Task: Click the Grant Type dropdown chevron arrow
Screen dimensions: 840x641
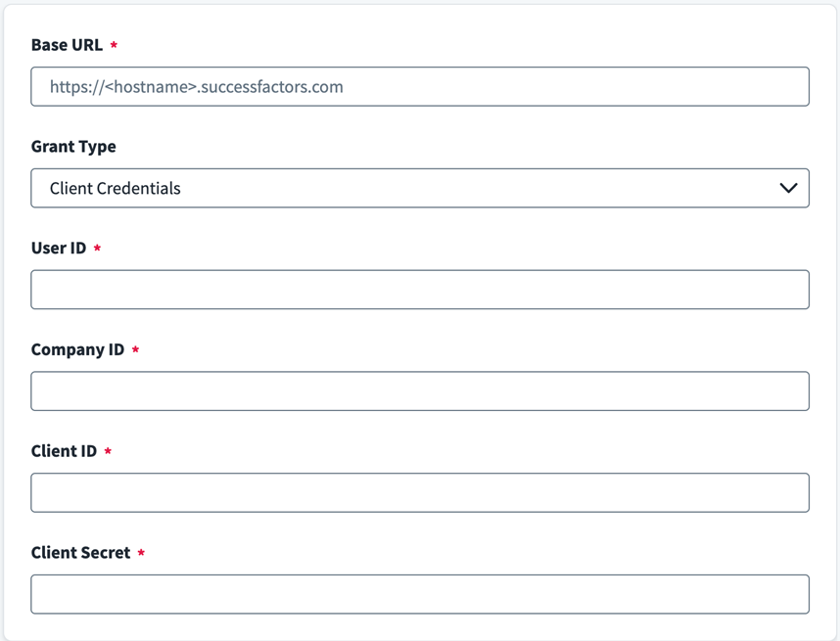Action: [x=788, y=188]
